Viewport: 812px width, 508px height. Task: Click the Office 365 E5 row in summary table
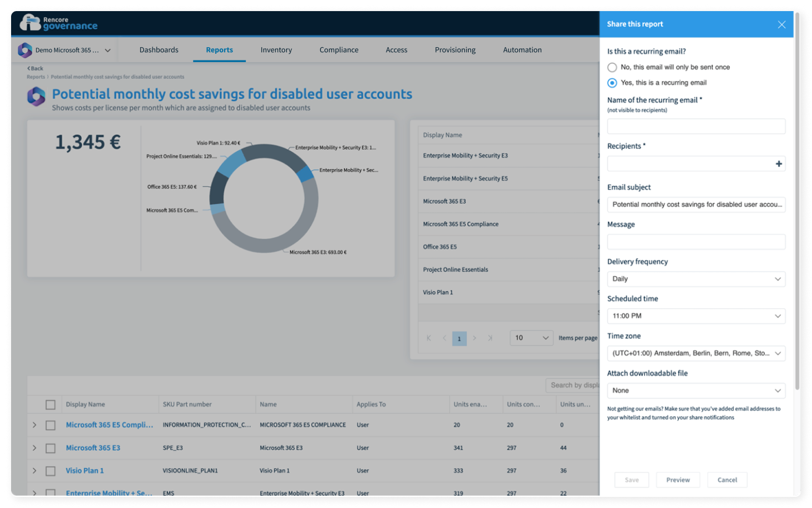click(x=508, y=247)
